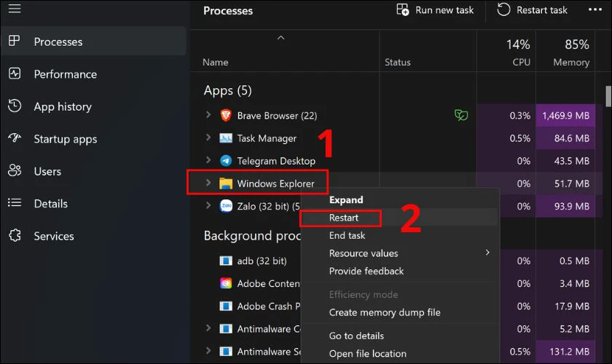Sort by the 85% Memory column header
612x364 pixels.
(x=565, y=52)
